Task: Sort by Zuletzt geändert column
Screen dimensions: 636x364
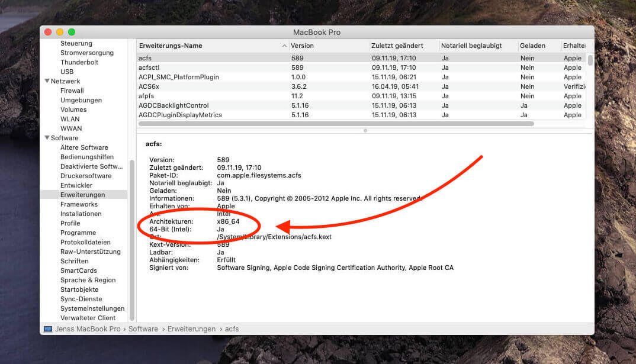Action: tap(397, 46)
